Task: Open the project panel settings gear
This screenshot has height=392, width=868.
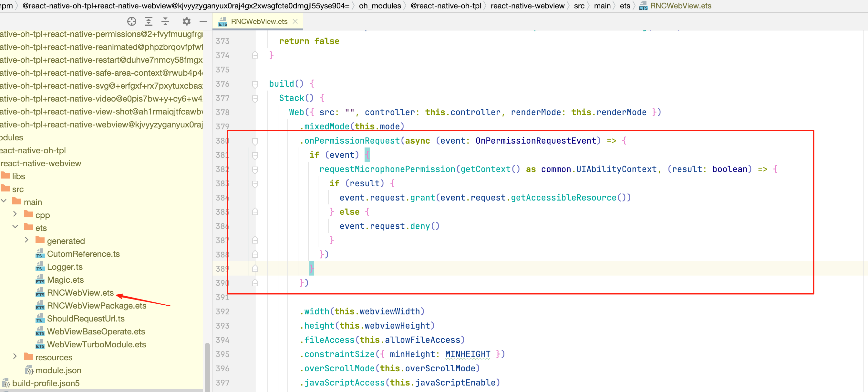Action: point(186,22)
